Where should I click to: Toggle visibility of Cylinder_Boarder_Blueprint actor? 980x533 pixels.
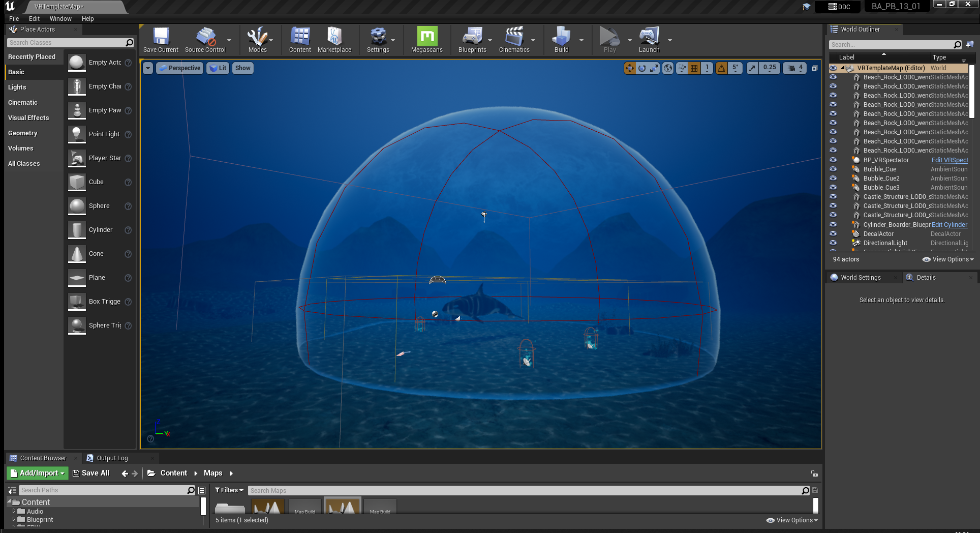(833, 224)
